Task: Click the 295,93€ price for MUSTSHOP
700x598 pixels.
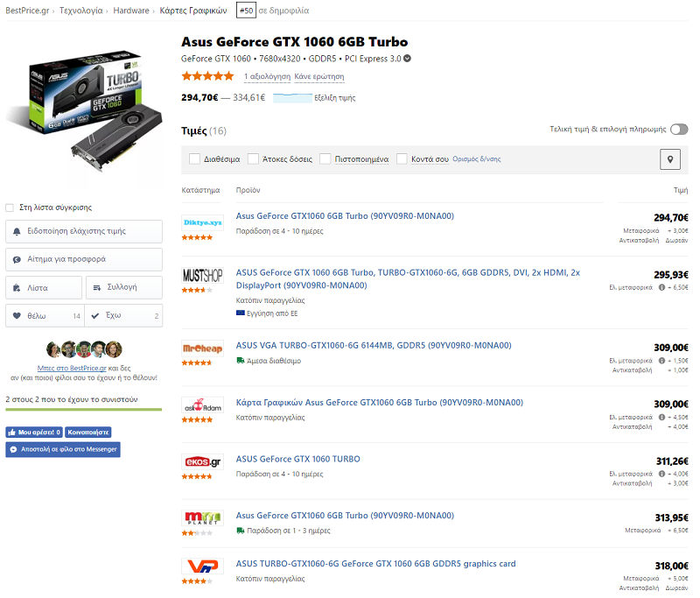Action: [x=671, y=275]
